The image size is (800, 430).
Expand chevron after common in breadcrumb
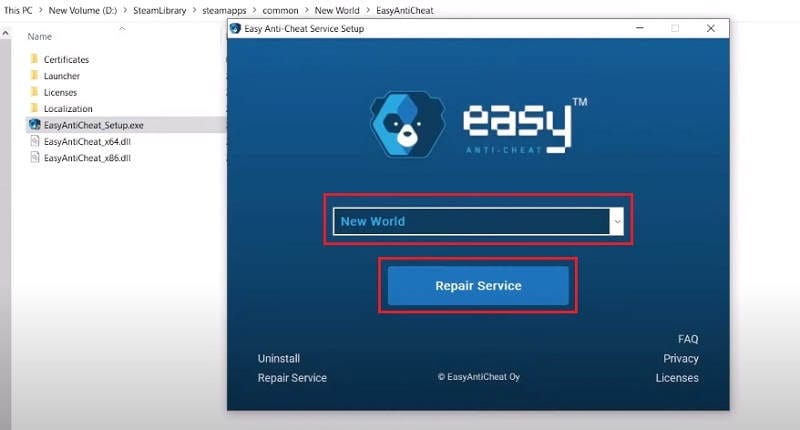[307, 10]
